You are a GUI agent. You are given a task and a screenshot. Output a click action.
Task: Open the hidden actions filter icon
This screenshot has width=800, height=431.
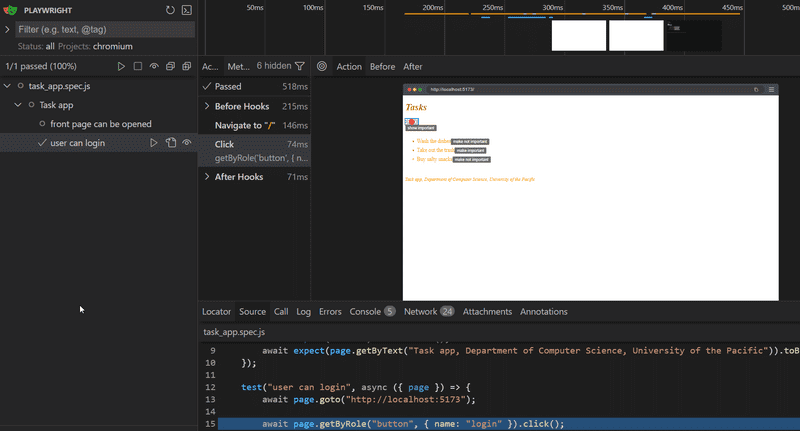(300, 66)
